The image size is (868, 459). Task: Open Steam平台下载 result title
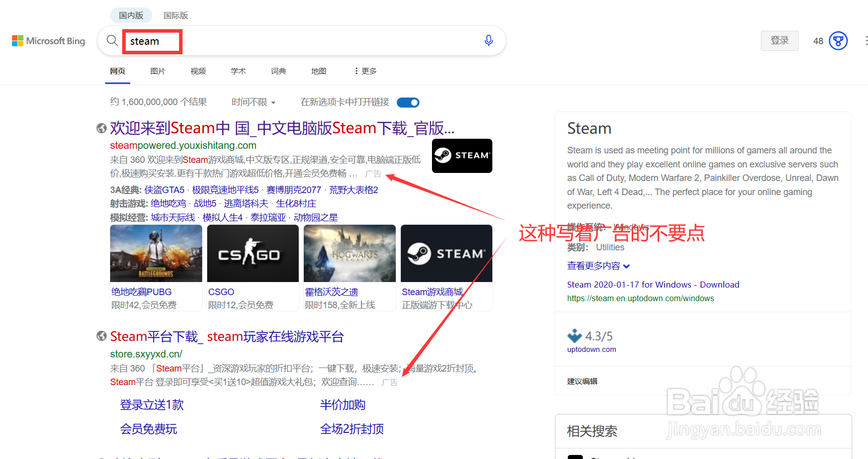click(227, 336)
